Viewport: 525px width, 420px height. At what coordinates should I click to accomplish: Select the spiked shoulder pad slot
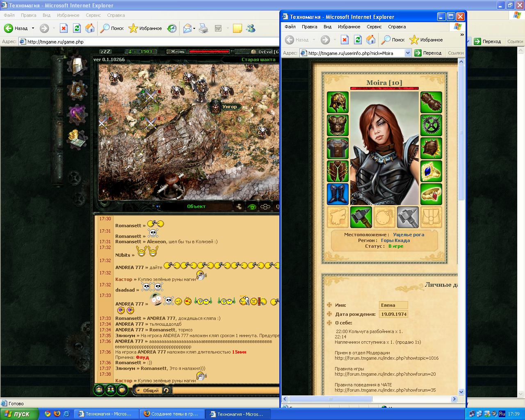431,148
